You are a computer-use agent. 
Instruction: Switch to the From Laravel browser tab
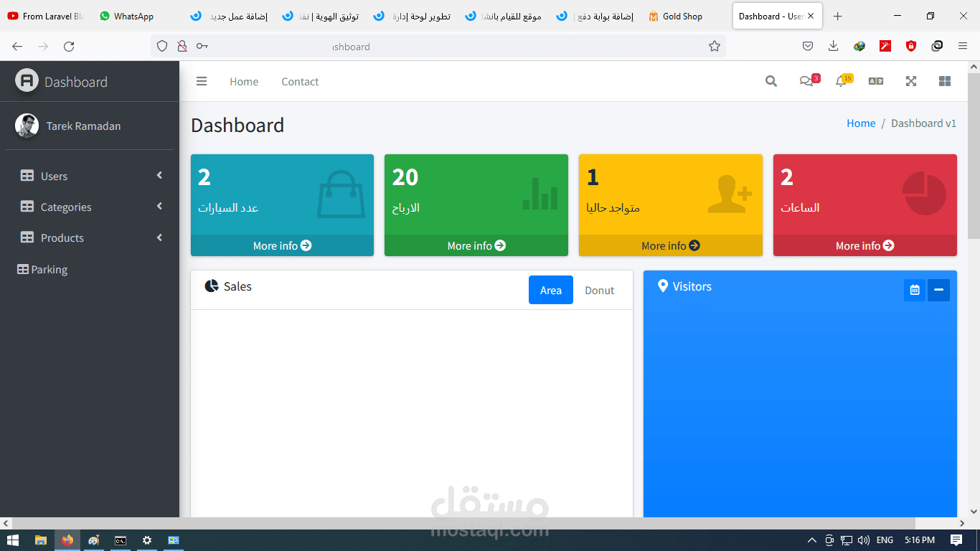[46, 16]
